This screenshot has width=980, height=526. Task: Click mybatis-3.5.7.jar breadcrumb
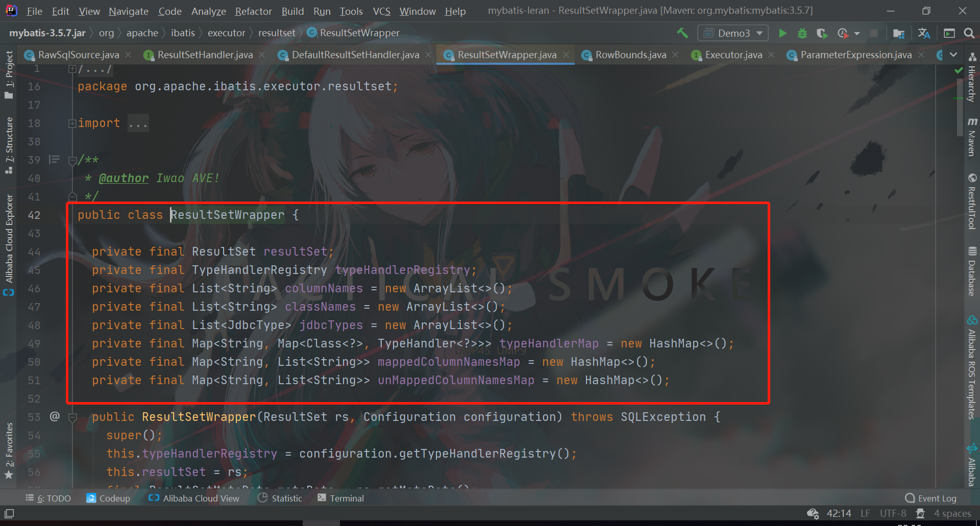47,33
